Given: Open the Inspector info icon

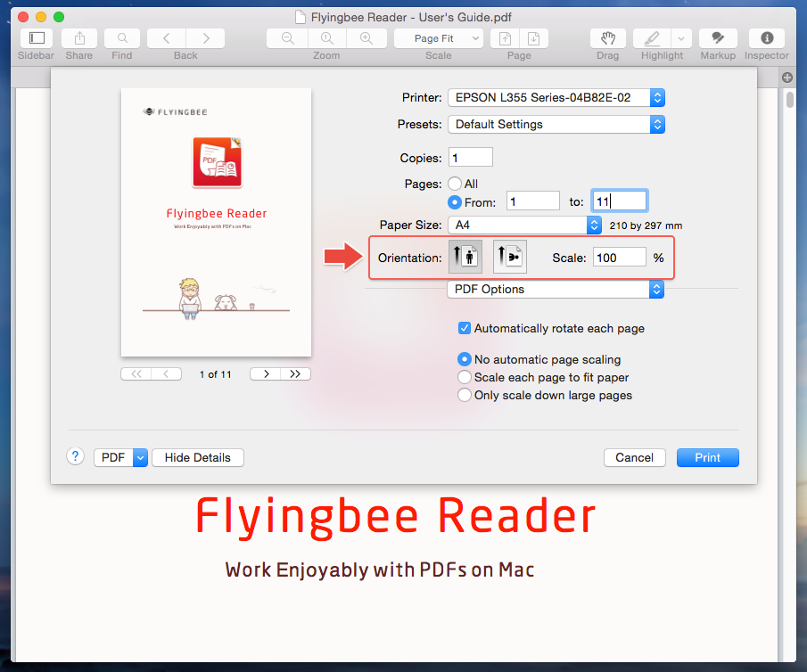Looking at the screenshot, I should pyautogui.click(x=767, y=38).
